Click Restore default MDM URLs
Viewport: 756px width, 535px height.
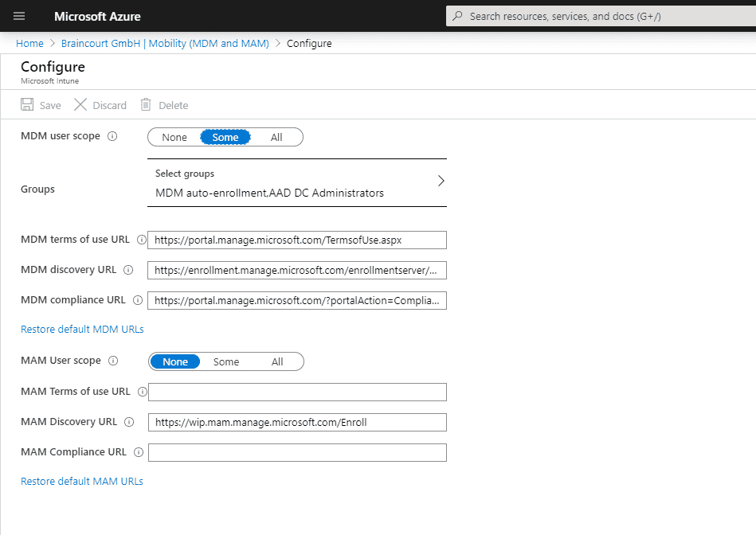(x=82, y=329)
